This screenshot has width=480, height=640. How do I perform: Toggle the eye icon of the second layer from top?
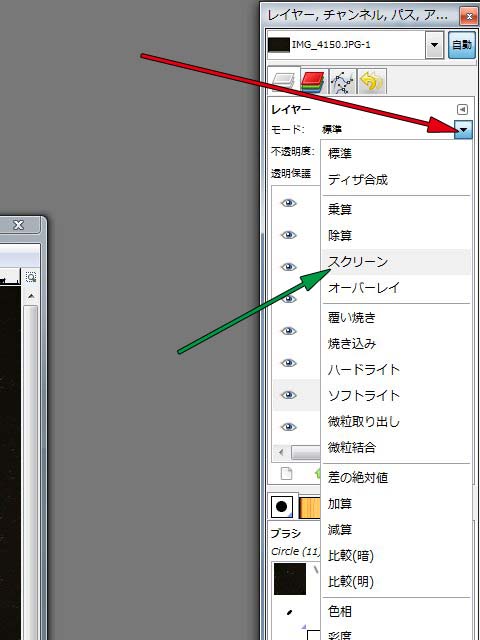click(289, 235)
